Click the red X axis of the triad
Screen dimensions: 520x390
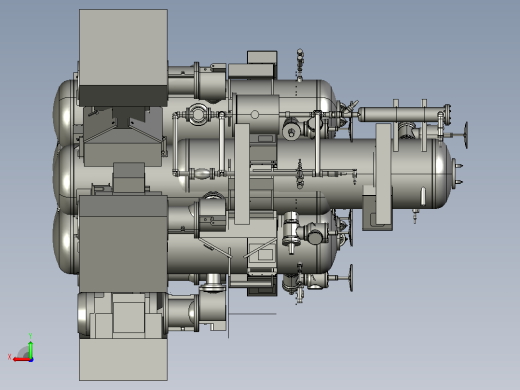21,360
